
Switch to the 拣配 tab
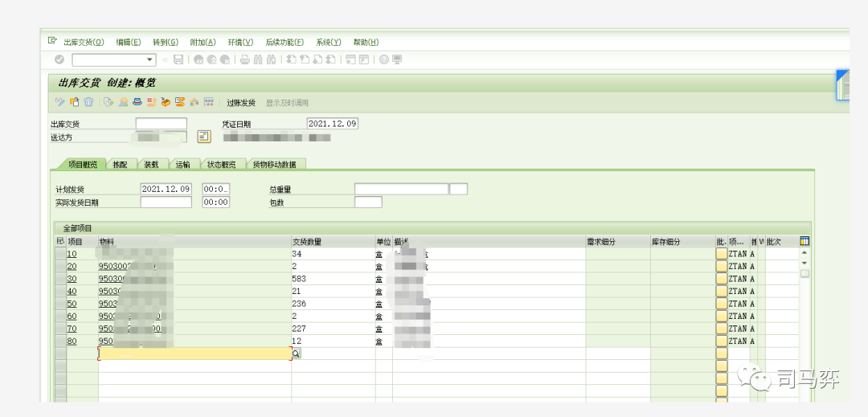pyautogui.click(x=120, y=164)
